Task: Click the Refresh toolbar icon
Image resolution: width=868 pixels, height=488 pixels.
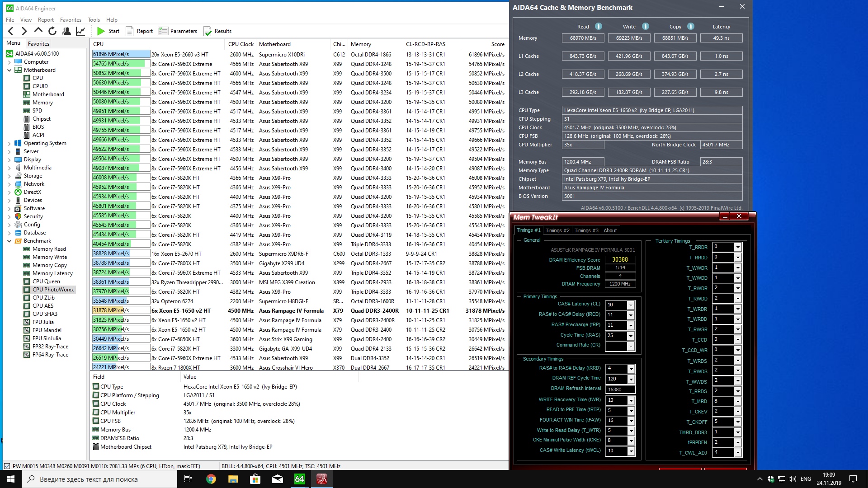Action: [52, 31]
